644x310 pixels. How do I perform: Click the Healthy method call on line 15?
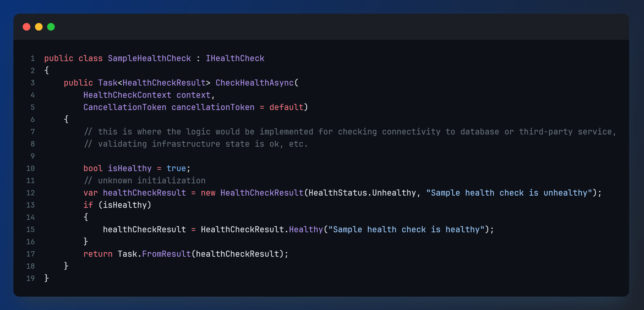[x=306, y=230]
